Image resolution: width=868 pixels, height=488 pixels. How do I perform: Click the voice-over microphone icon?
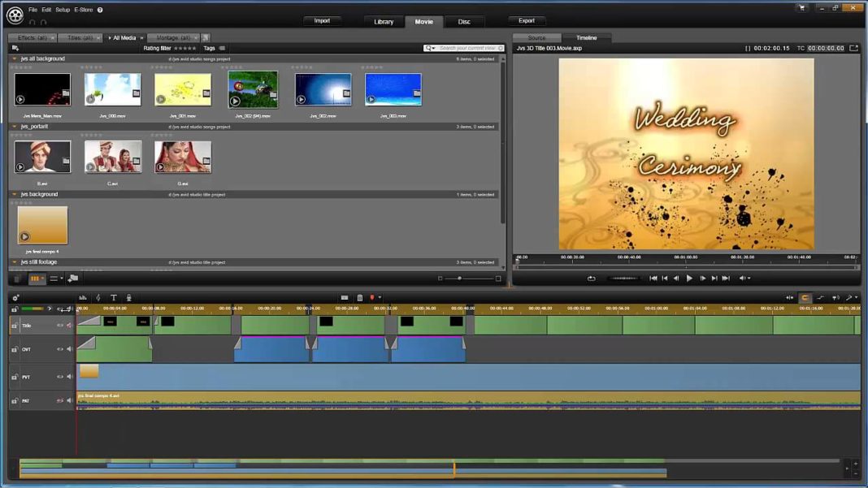(128, 298)
